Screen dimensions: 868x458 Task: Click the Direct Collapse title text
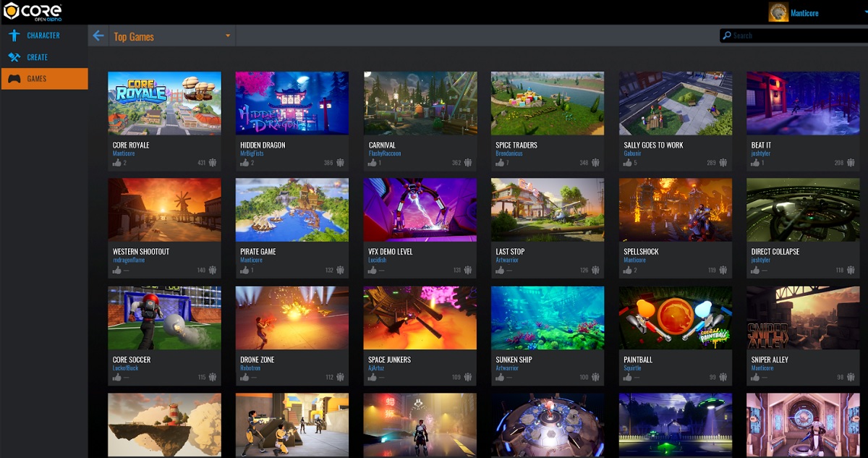[775, 252]
